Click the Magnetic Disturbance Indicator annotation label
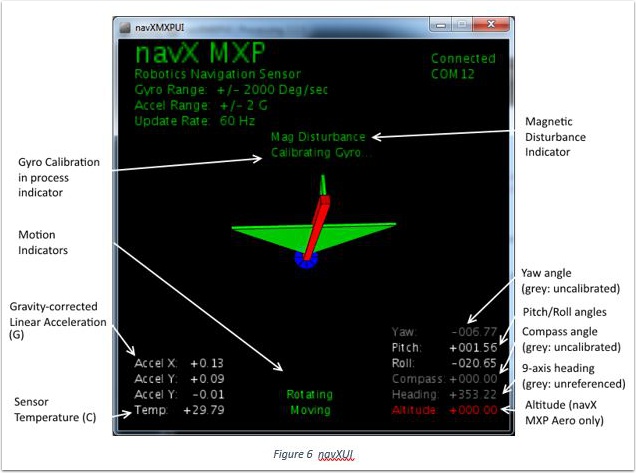 pyautogui.click(x=555, y=137)
